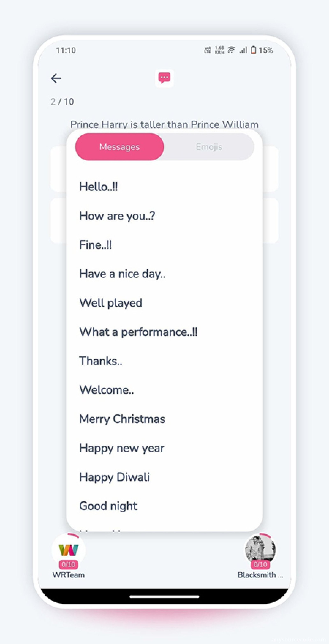Tap the cellular signal bars icon
Screen dimensions: 329x644
243,50
